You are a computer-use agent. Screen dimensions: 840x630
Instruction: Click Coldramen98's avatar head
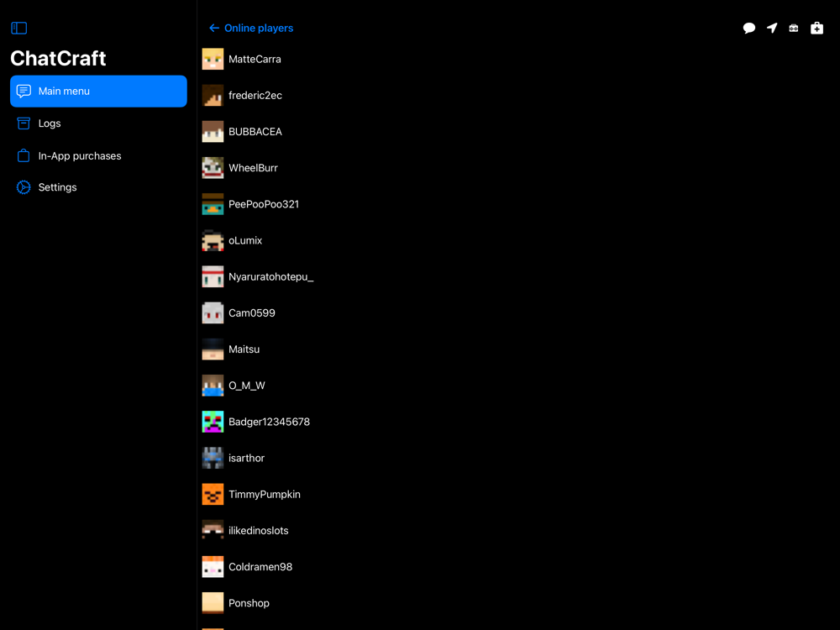(x=213, y=567)
